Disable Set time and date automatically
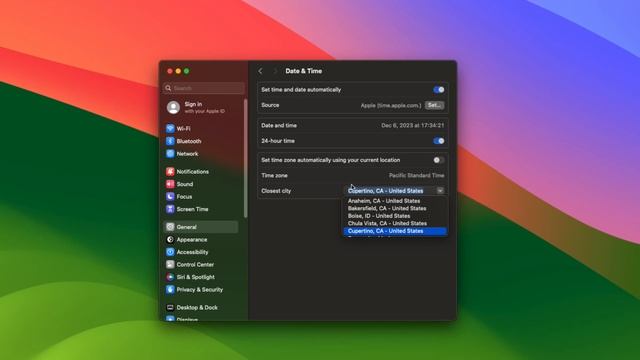 [439, 90]
